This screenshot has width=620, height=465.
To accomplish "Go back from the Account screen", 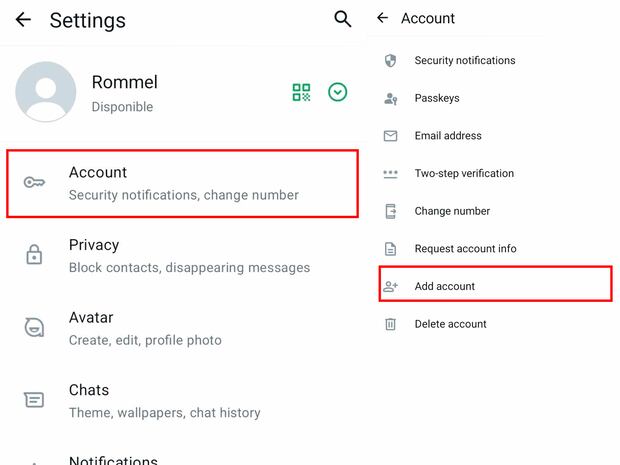I will [x=382, y=18].
